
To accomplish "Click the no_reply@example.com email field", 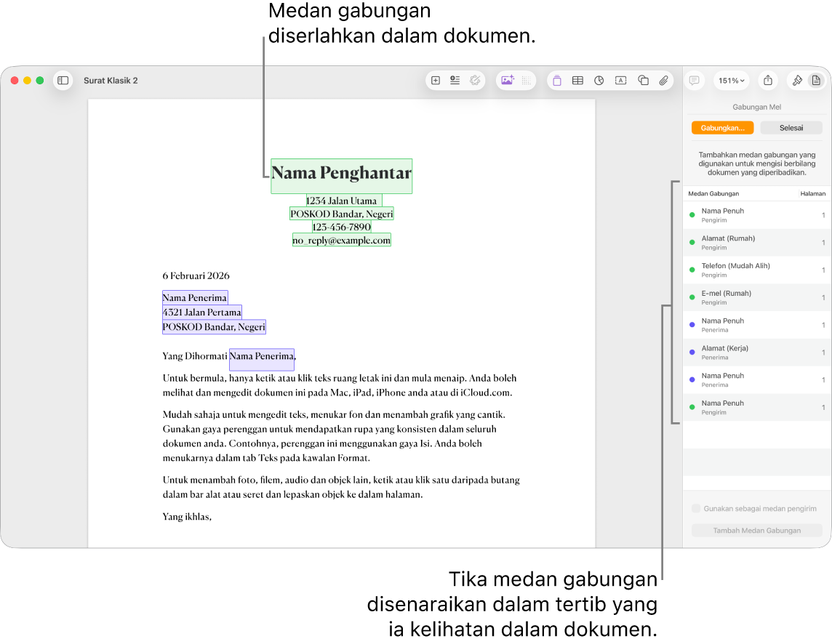I will [x=342, y=241].
